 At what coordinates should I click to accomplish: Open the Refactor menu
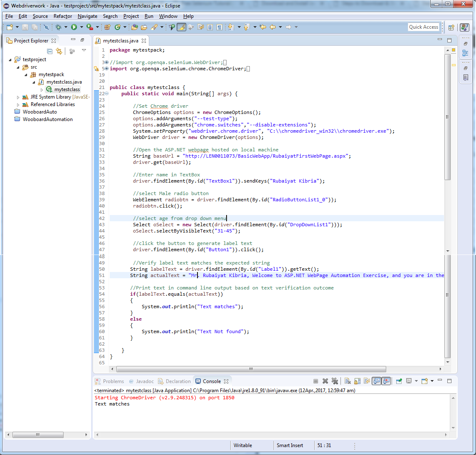(63, 16)
